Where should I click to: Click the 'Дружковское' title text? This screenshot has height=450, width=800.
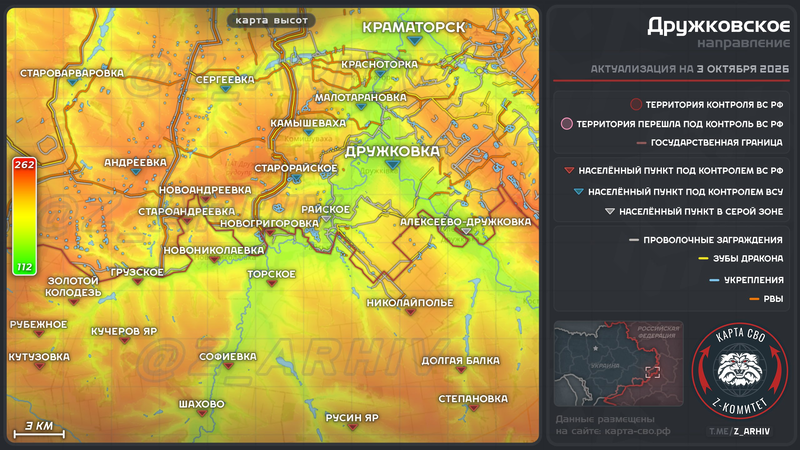(x=718, y=26)
